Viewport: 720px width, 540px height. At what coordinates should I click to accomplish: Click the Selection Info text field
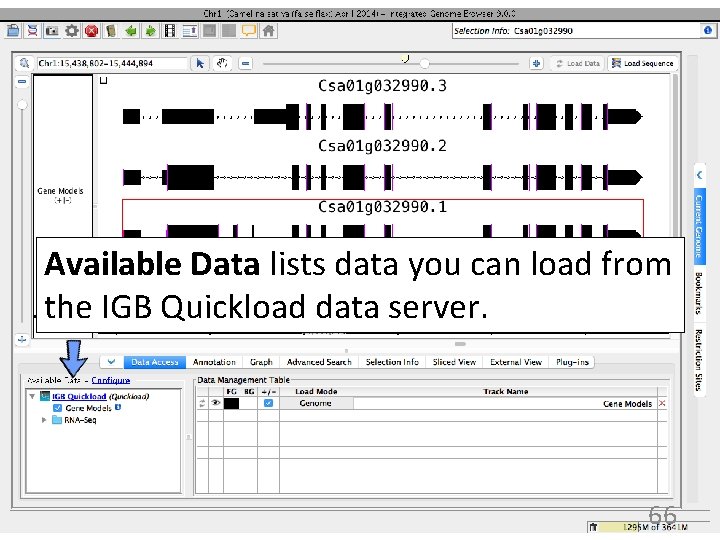[x=576, y=31]
